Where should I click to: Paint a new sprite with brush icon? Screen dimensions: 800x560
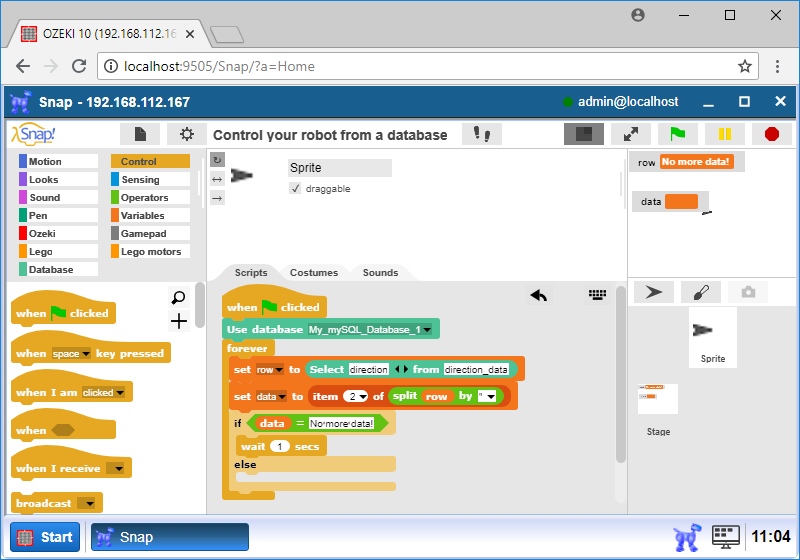click(701, 292)
